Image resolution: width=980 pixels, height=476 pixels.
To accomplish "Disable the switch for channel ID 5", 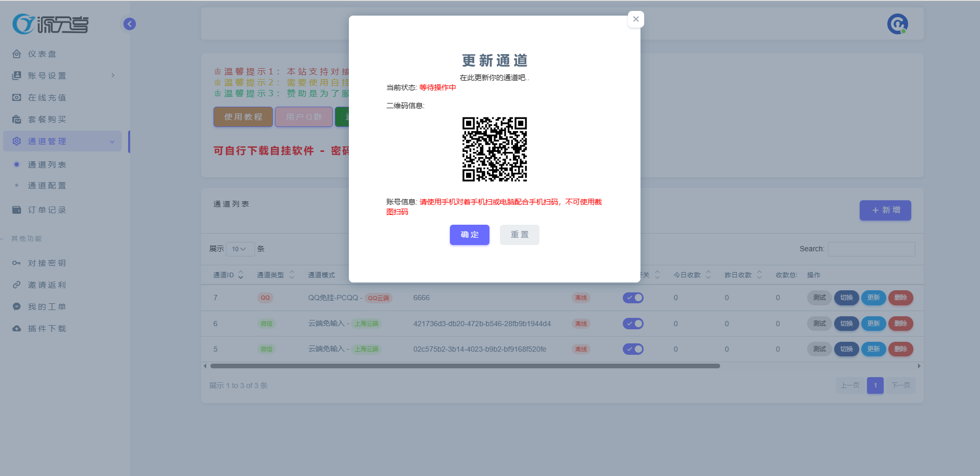I will pyautogui.click(x=633, y=349).
